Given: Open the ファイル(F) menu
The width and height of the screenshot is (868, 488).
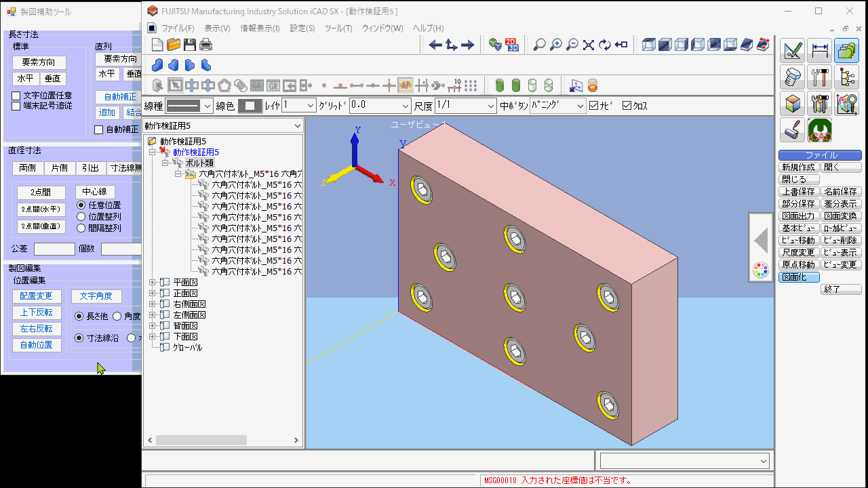Looking at the screenshot, I should click(178, 28).
